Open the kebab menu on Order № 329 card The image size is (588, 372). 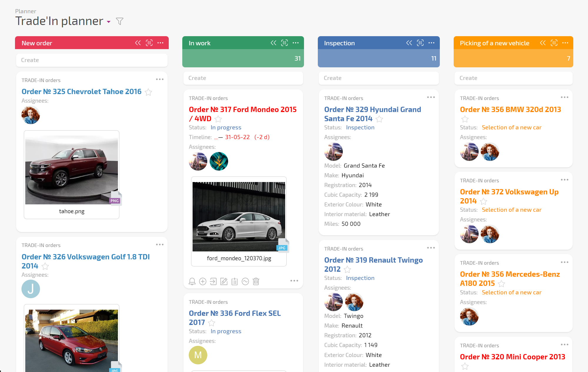coord(431,97)
